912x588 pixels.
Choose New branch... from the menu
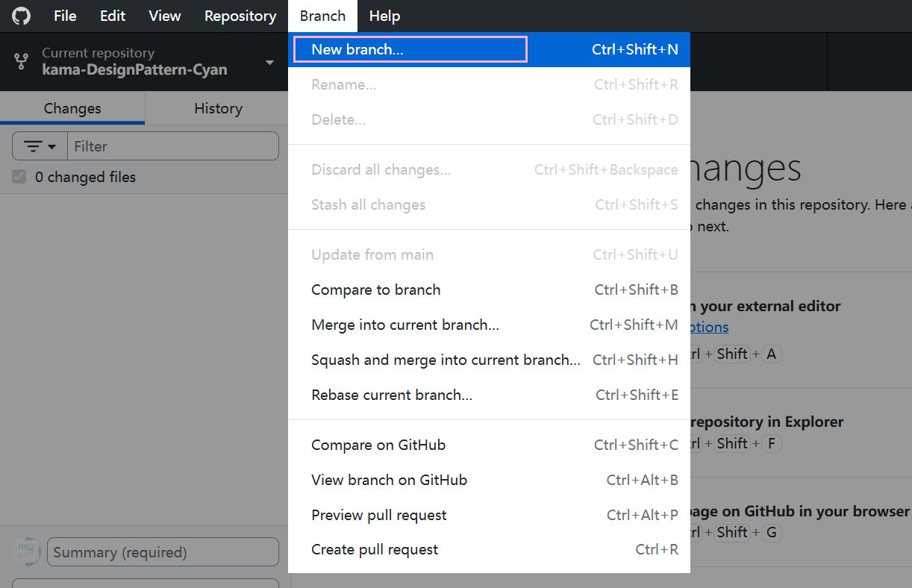[x=489, y=49]
